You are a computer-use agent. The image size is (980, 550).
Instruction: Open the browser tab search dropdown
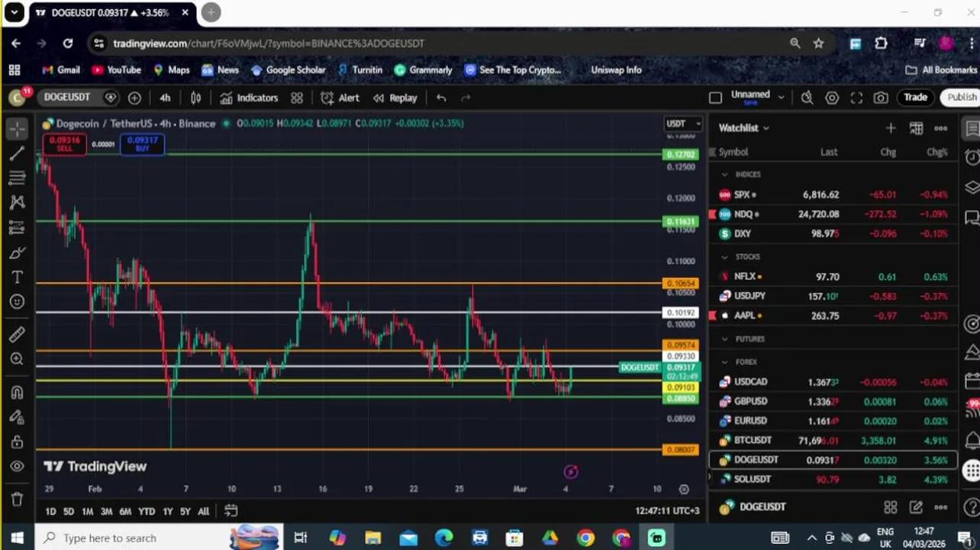click(x=15, y=12)
